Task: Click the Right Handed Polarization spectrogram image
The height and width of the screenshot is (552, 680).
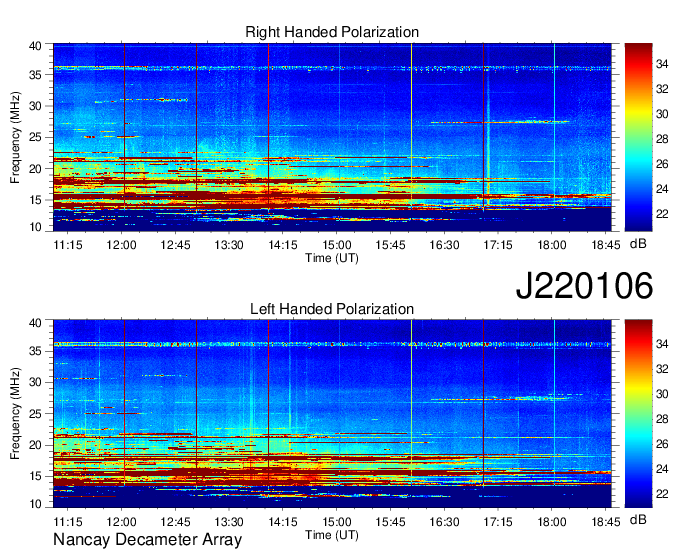Action: click(x=332, y=137)
